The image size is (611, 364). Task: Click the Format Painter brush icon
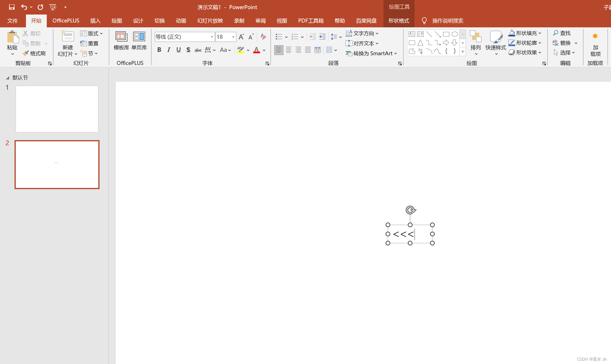coord(26,53)
